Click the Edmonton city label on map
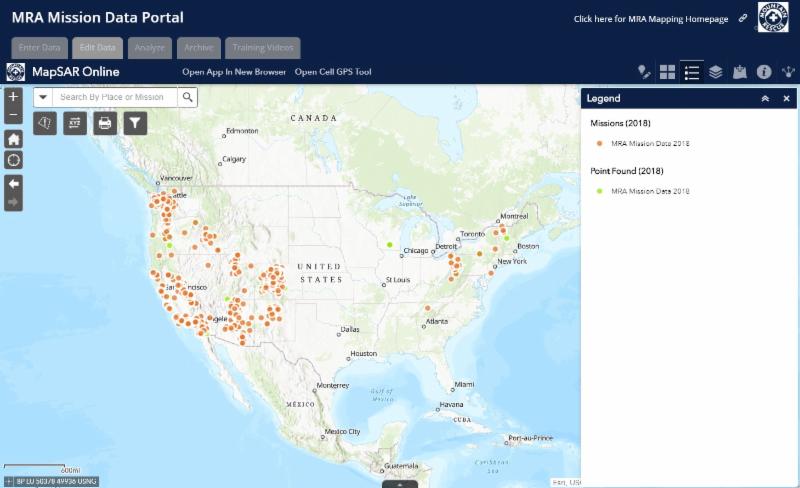This screenshot has width=800, height=488. 242,131
